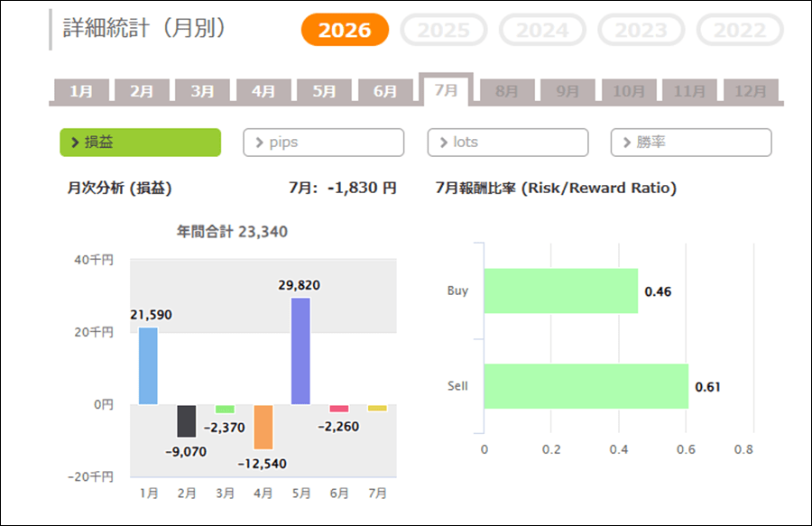Switch to the 5月 tab
The image size is (812, 526).
(x=324, y=91)
